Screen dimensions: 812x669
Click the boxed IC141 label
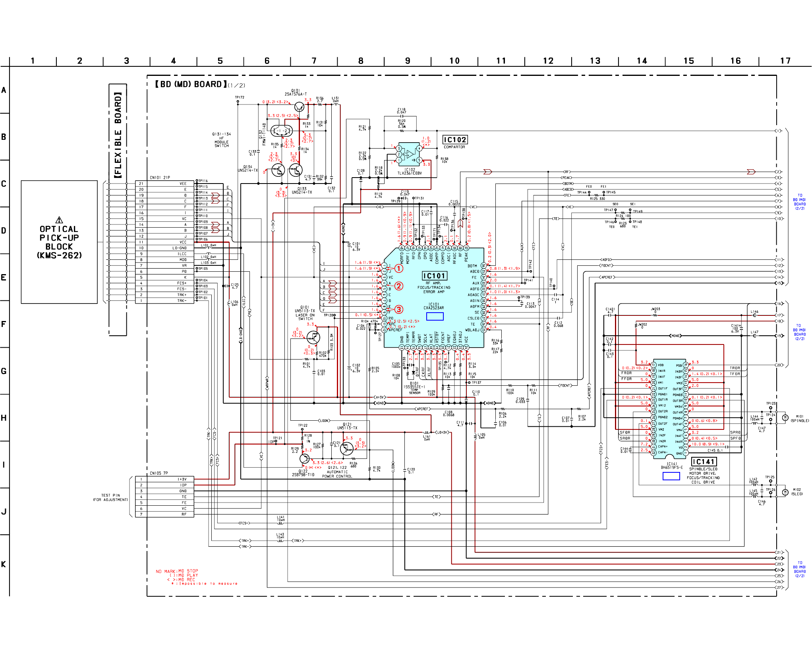tap(704, 462)
